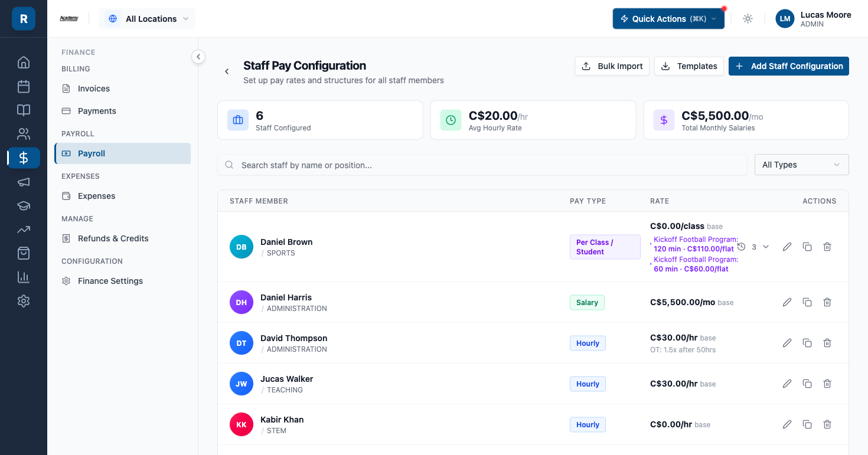Image resolution: width=868 pixels, height=455 pixels.
Task: Edit David Thompson's pay configuration
Action: point(787,343)
